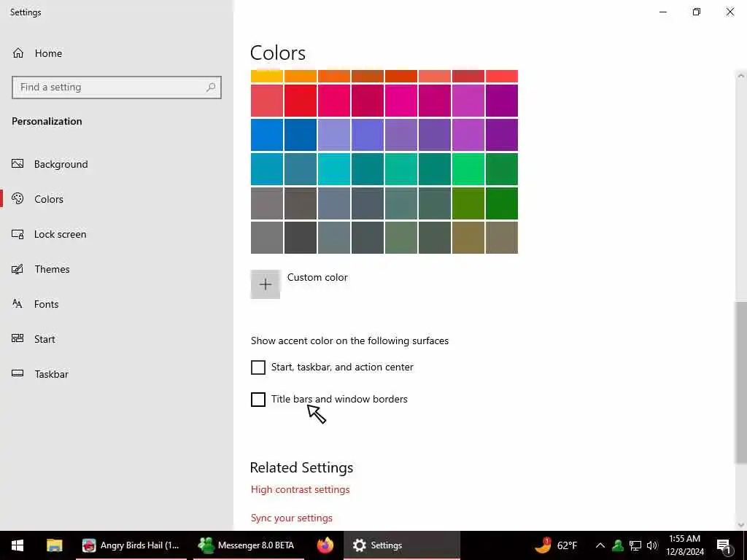Click the volume speaker tray icon

click(652, 545)
